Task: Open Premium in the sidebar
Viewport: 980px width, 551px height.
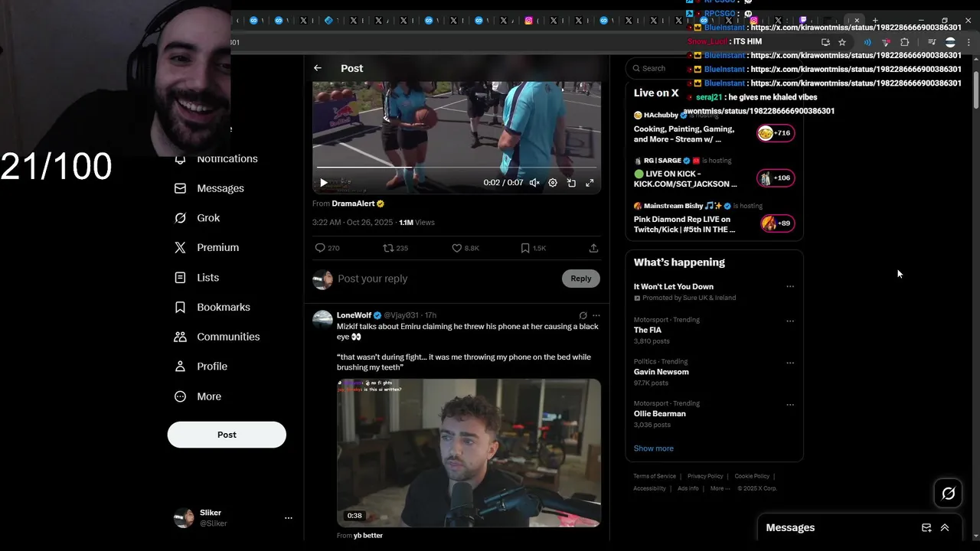Action: [207, 248]
